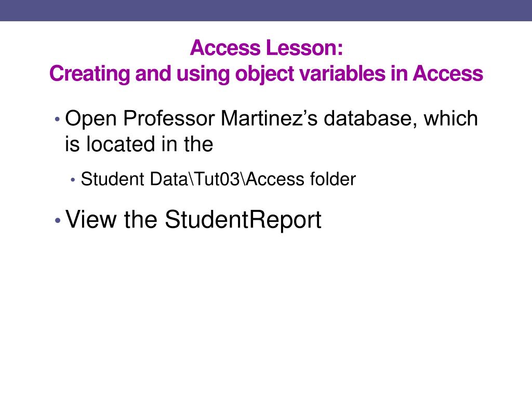Click the text "is located in the"
This screenshot has width=532, height=399.
(139, 144)
